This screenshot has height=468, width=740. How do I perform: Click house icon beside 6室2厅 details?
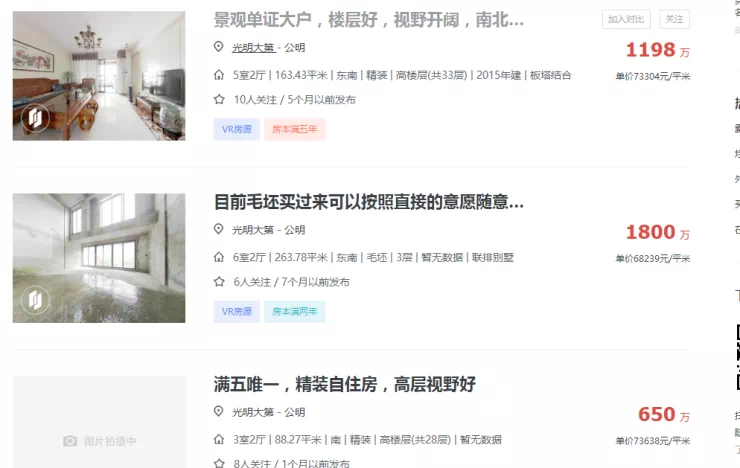click(x=219, y=257)
